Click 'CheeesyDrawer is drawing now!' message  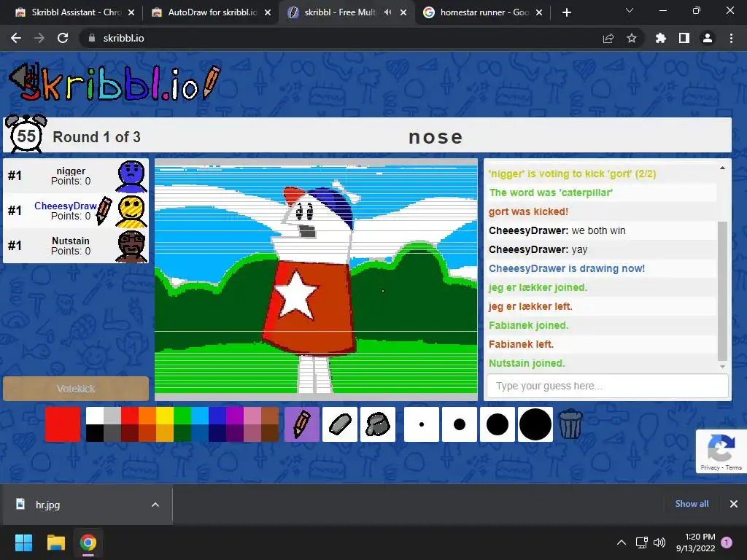(x=567, y=268)
